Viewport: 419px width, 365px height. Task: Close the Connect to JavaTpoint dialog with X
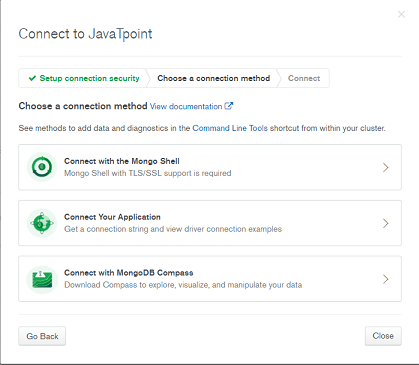click(x=401, y=14)
